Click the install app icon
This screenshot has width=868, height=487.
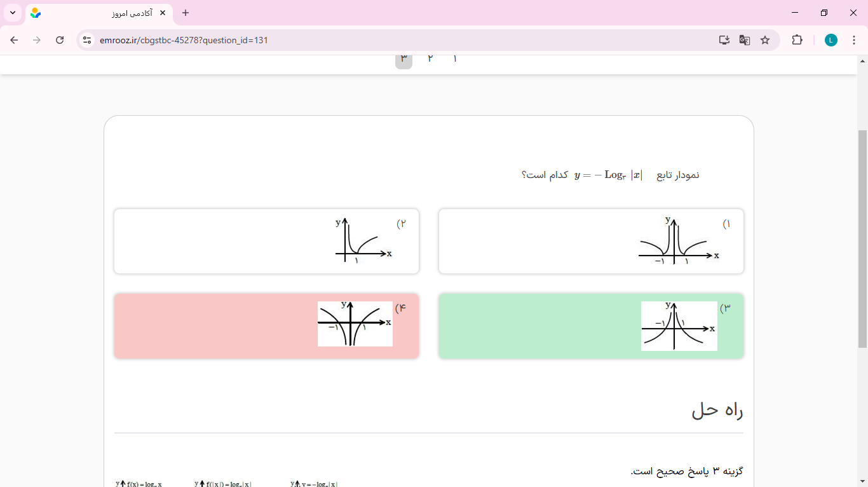pyautogui.click(x=724, y=40)
